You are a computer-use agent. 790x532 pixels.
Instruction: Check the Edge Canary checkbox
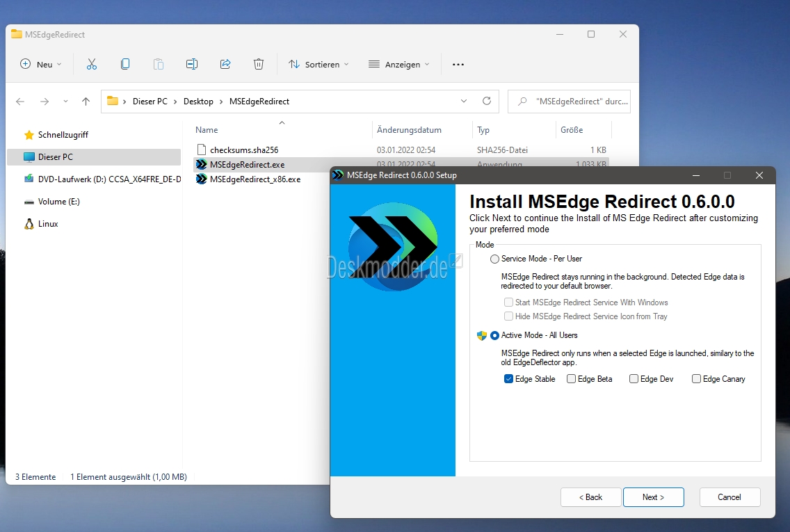pyautogui.click(x=696, y=379)
